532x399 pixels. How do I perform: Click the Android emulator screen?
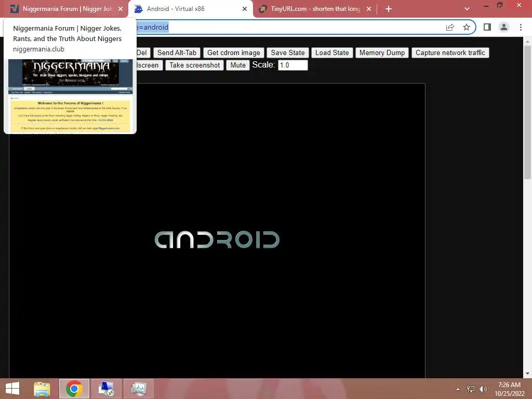pyautogui.click(x=217, y=231)
